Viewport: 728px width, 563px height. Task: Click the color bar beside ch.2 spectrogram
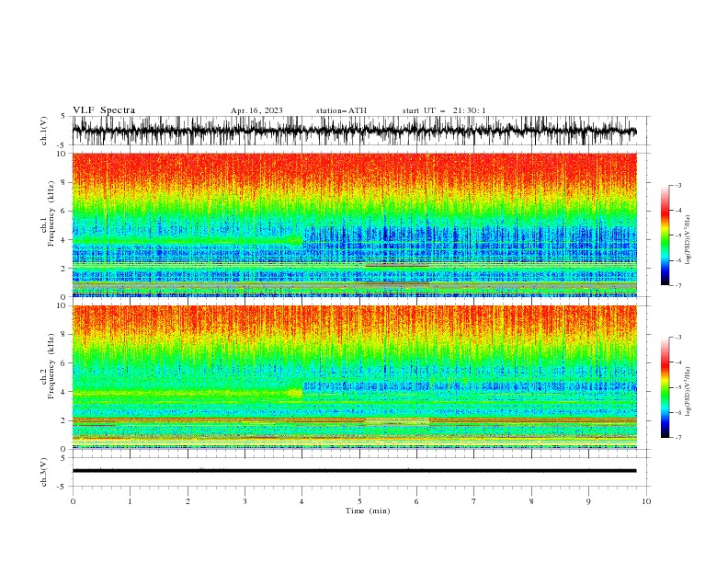point(665,387)
